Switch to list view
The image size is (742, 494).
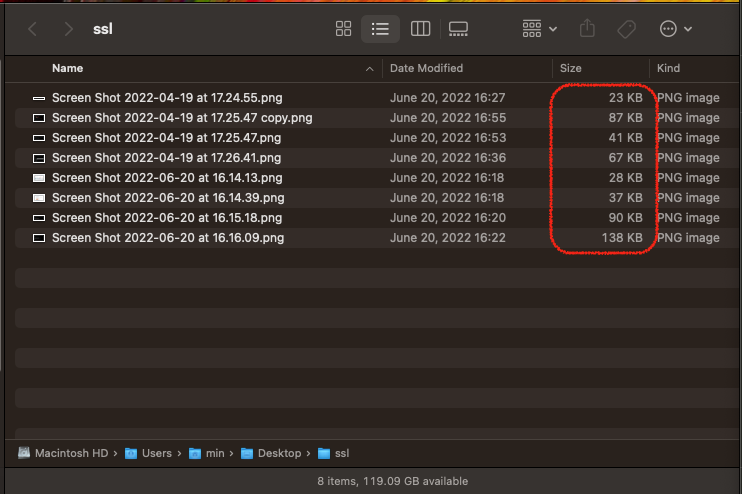click(380, 29)
